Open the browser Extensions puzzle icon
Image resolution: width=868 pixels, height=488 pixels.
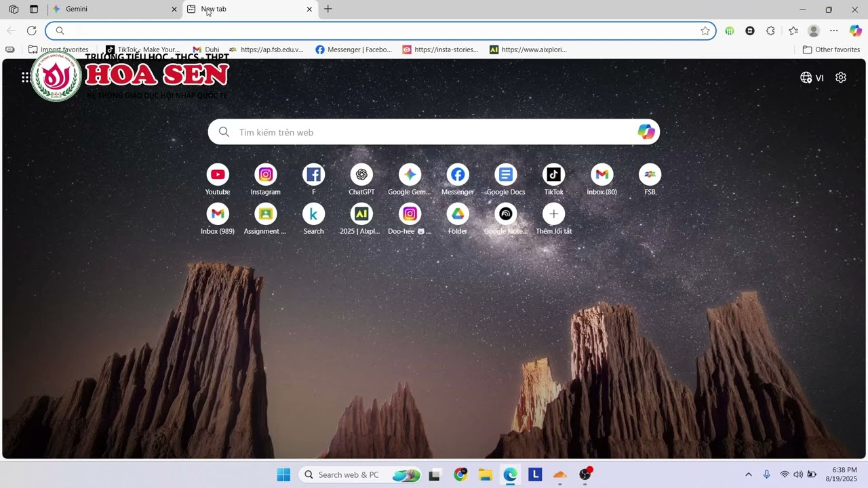click(x=770, y=30)
